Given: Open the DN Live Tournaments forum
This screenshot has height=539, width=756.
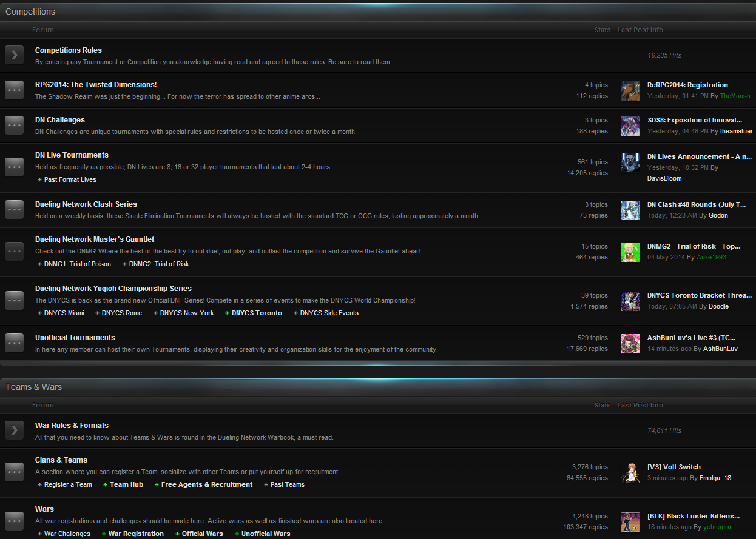Looking at the screenshot, I should point(72,155).
